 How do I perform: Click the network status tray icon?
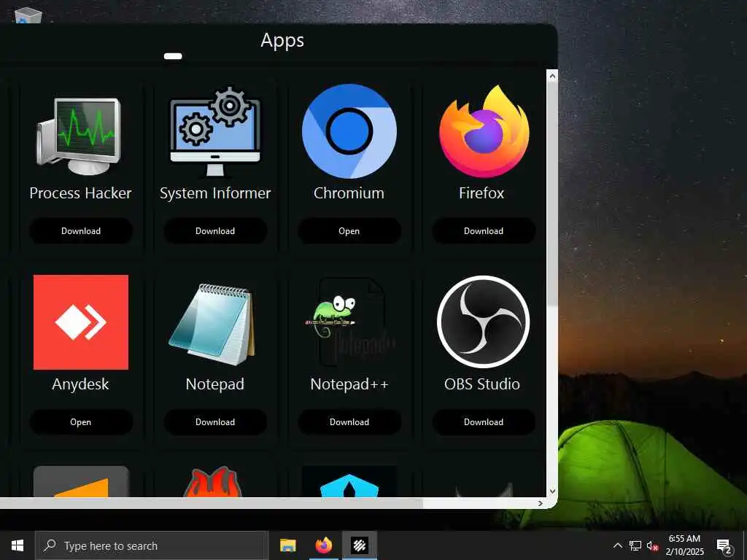(x=635, y=545)
